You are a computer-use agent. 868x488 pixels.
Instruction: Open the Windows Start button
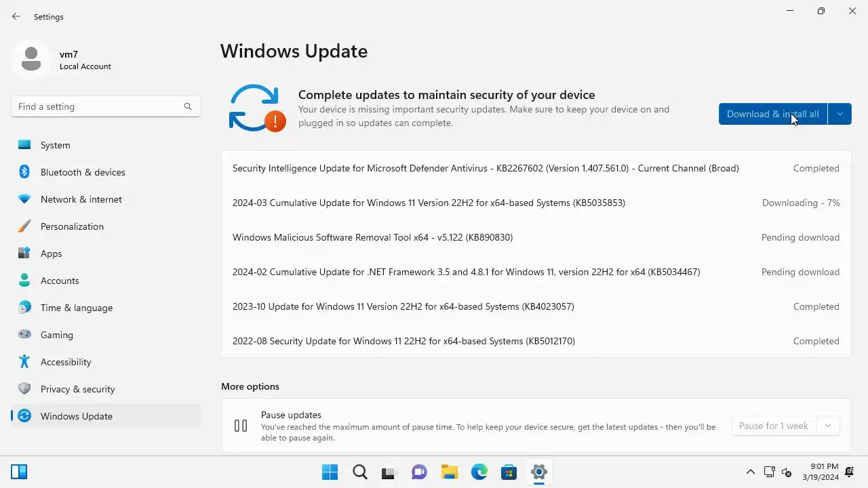[x=330, y=472]
